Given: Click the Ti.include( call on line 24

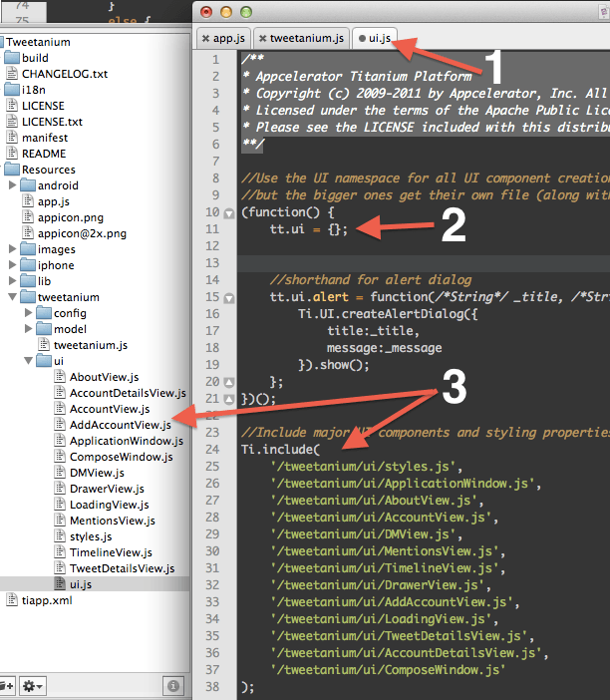Looking at the screenshot, I should [x=280, y=449].
